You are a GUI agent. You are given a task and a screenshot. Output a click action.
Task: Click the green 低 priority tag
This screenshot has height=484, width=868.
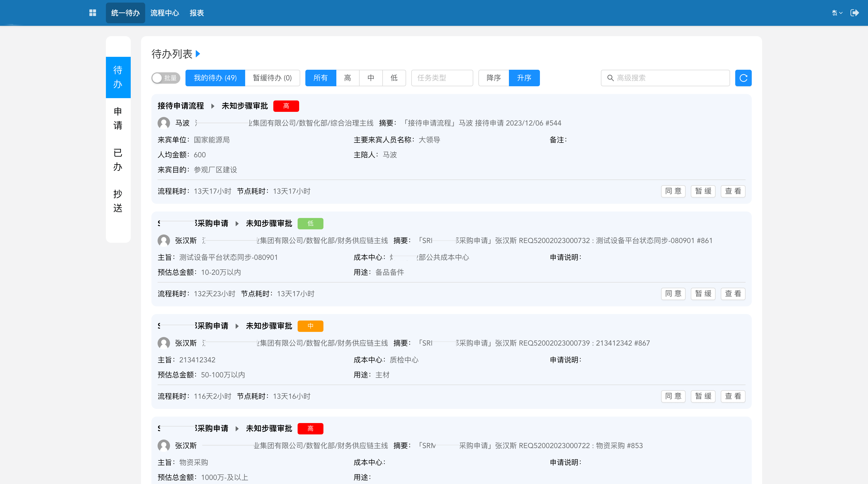[310, 224]
